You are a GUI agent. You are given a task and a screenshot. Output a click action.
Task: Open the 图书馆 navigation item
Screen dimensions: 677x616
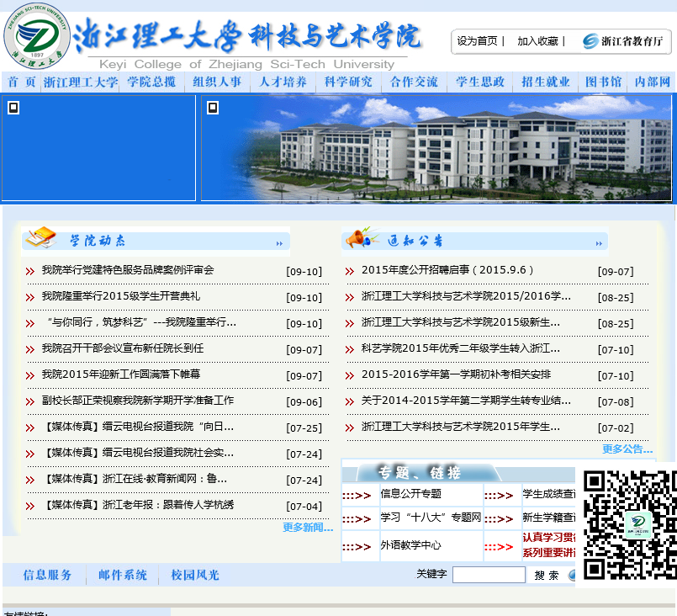tap(603, 82)
